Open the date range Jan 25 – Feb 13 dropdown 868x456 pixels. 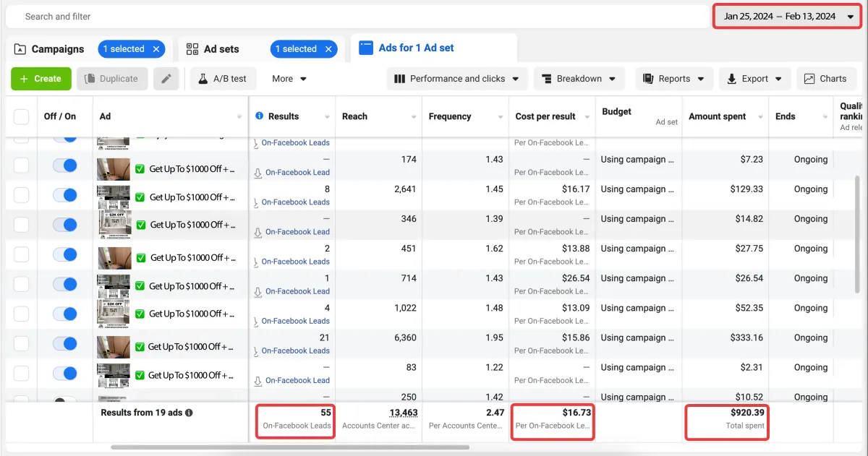click(788, 17)
